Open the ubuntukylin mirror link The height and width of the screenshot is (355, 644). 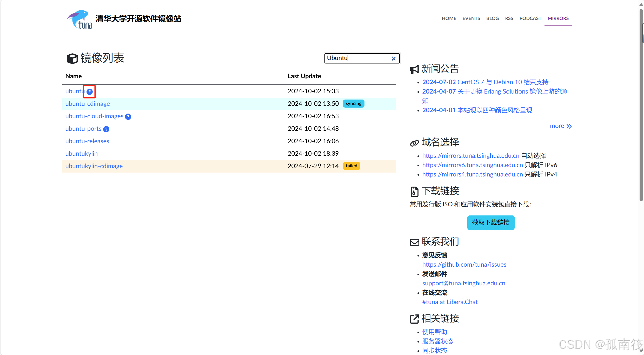[82, 154]
